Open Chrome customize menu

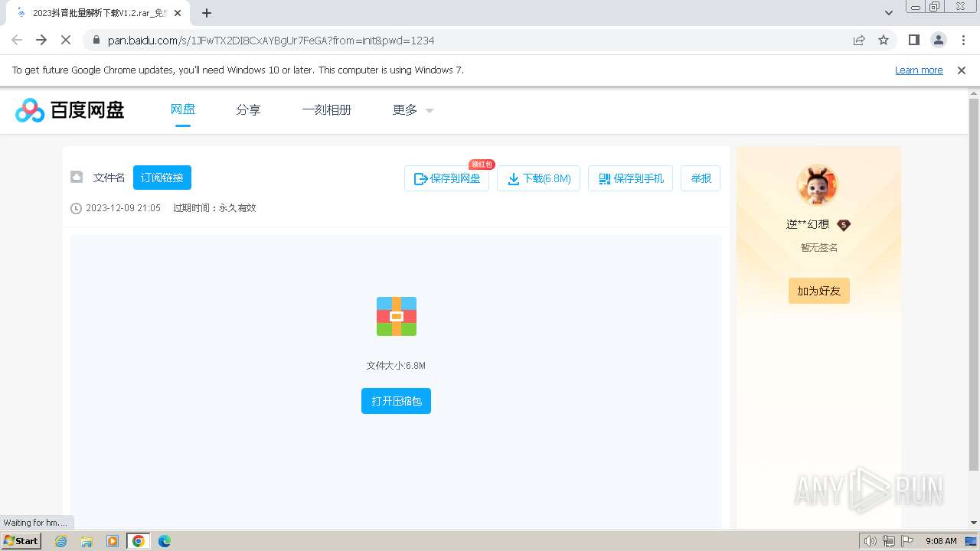click(x=963, y=40)
